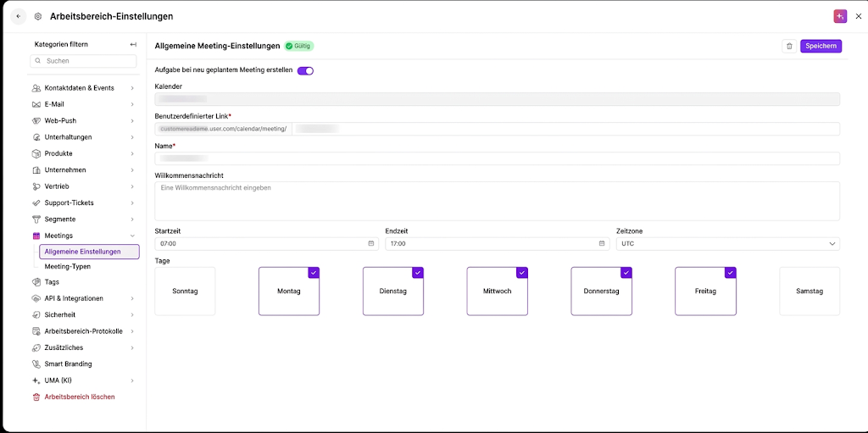Click the Benutzerdefinierter Link input field
This screenshot has height=433, width=868.
565,129
